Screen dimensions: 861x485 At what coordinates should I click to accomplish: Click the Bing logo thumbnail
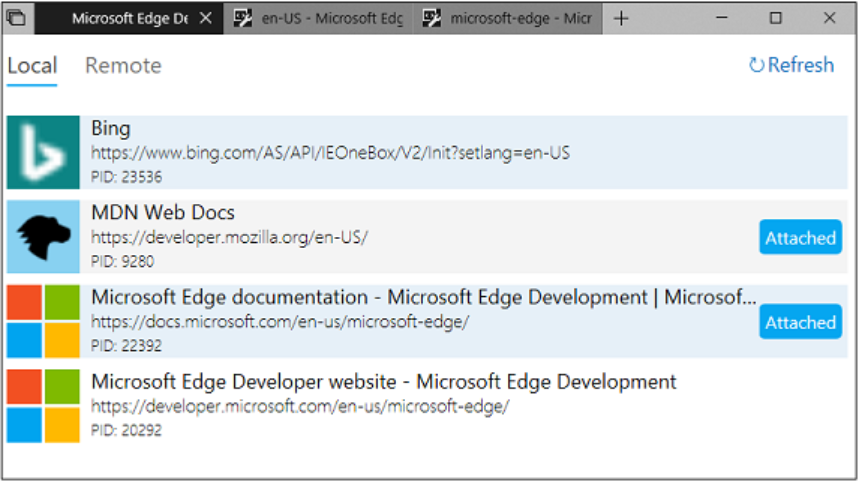pyautogui.click(x=43, y=152)
